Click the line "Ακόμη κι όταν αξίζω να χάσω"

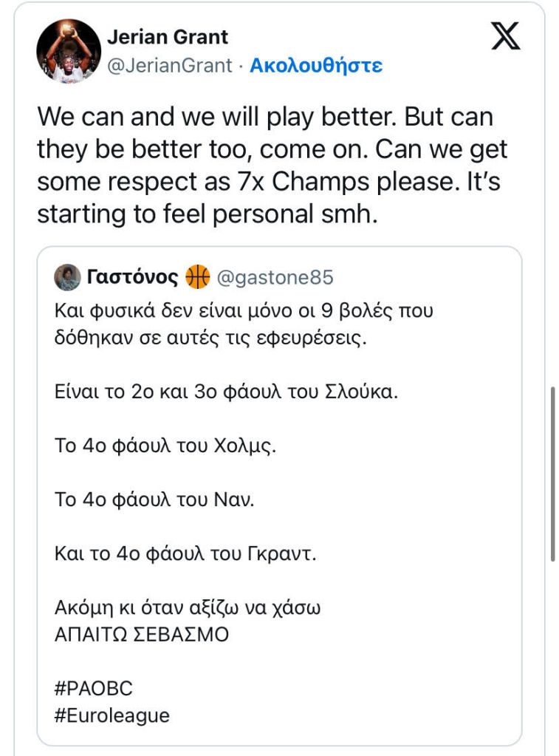pyautogui.click(x=188, y=608)
